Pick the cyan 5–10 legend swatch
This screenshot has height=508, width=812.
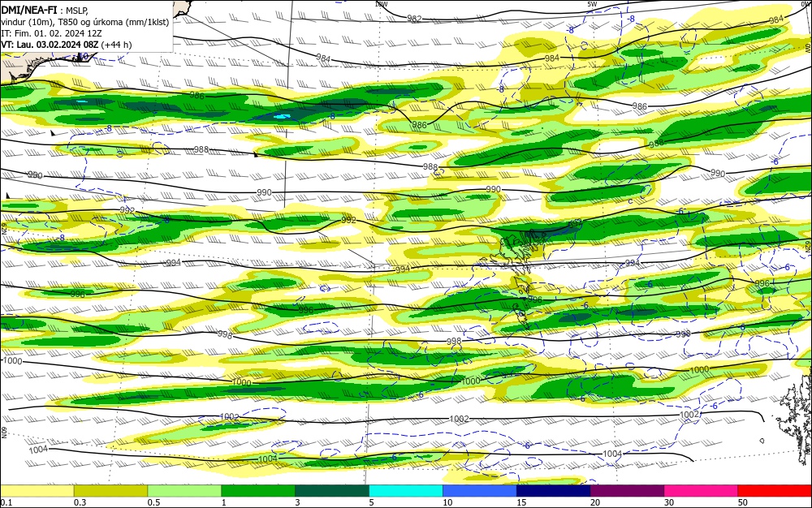click(x=406, y=491)
